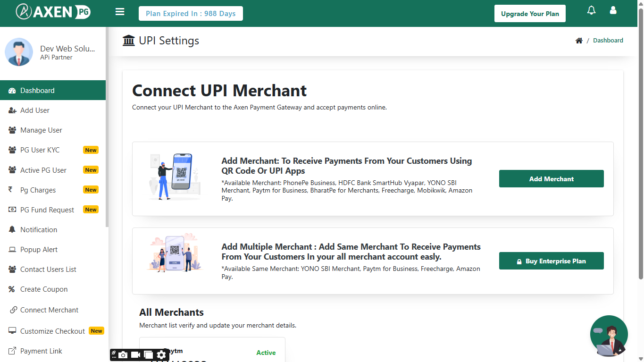
Task: Click the Dashboard speedometer icon
Action: pyautogui.click(x=12, y=91)
